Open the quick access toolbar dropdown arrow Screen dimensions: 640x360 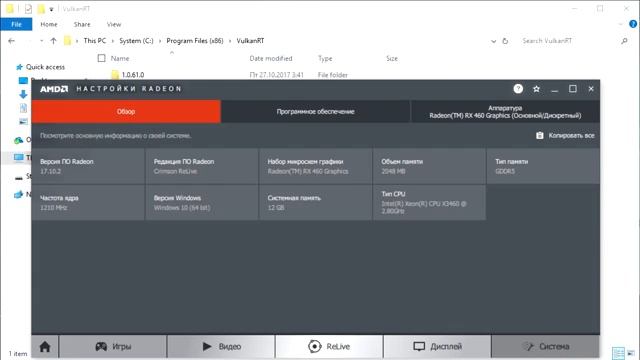click(x=51, y=9)
